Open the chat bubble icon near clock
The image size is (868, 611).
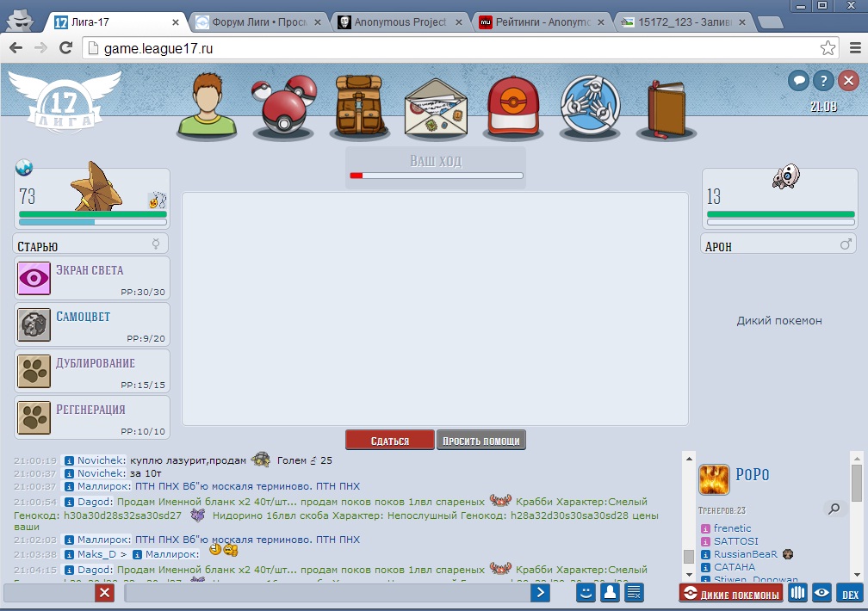tap(798, 82)
